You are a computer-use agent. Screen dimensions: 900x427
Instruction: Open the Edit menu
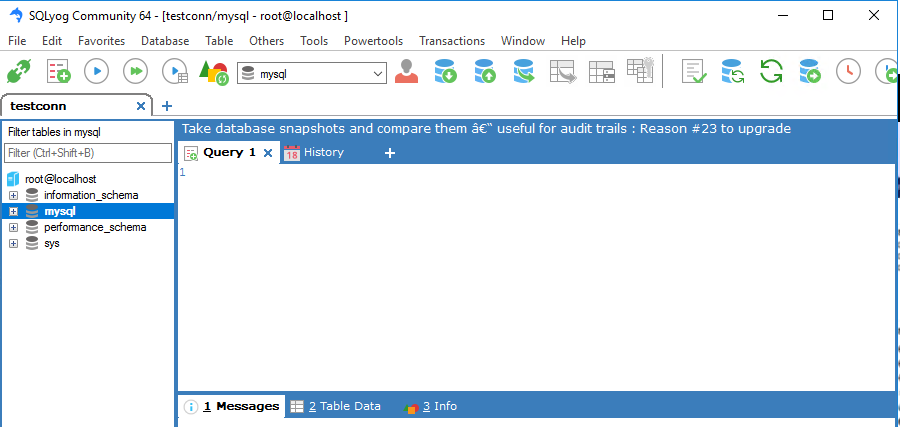coord(52,41)
